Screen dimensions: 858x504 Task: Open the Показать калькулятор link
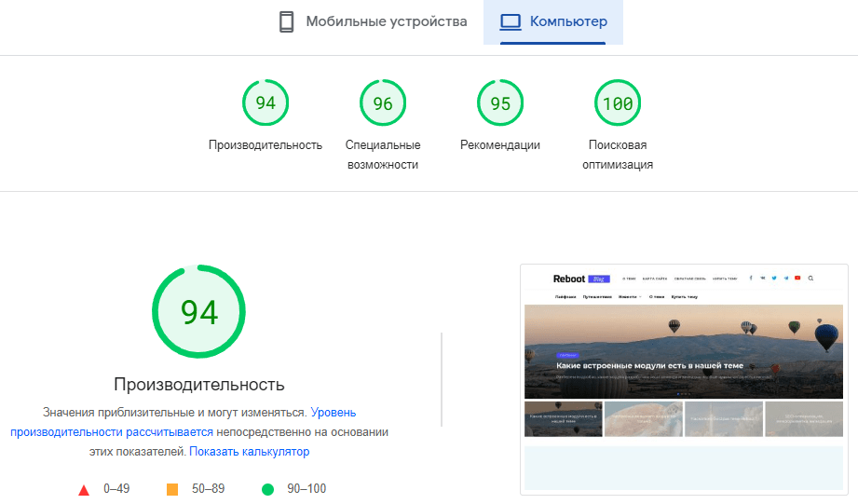coord(249,452)
